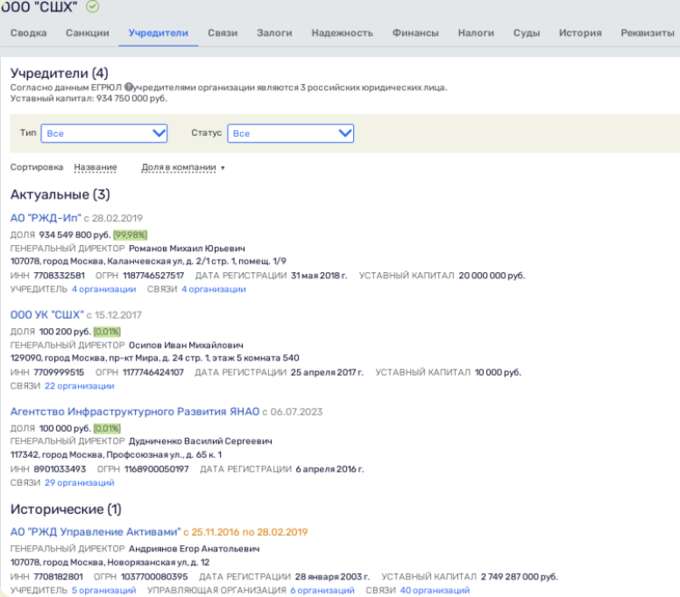
Task: Open ООО УК "СШХ" company link
Action: pyautogui.click(x=47, y=315)
